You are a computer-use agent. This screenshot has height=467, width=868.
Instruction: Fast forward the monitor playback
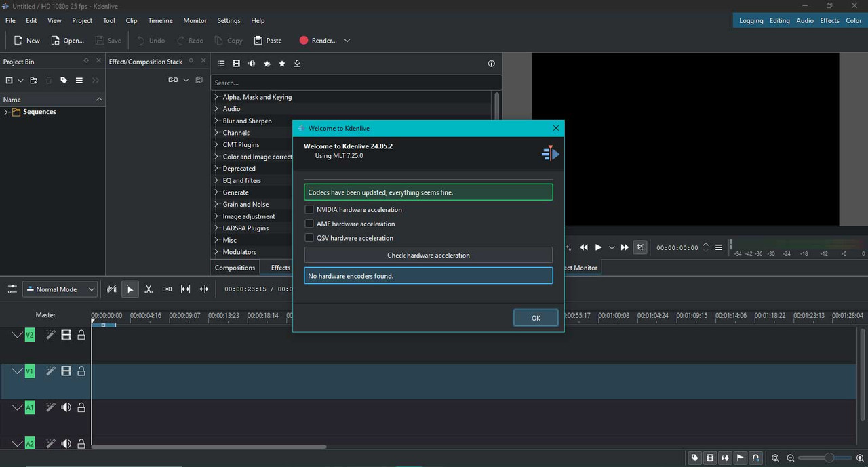[625, 247]
